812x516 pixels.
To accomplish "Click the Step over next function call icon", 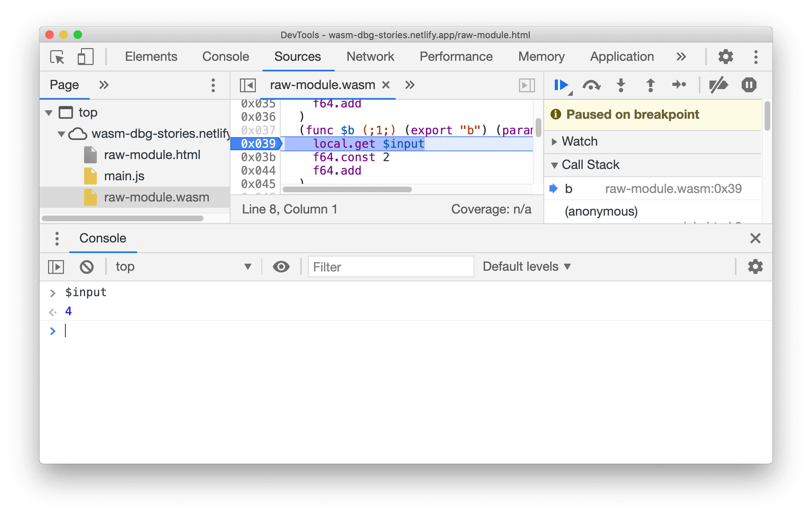I will tap(593, 84).
